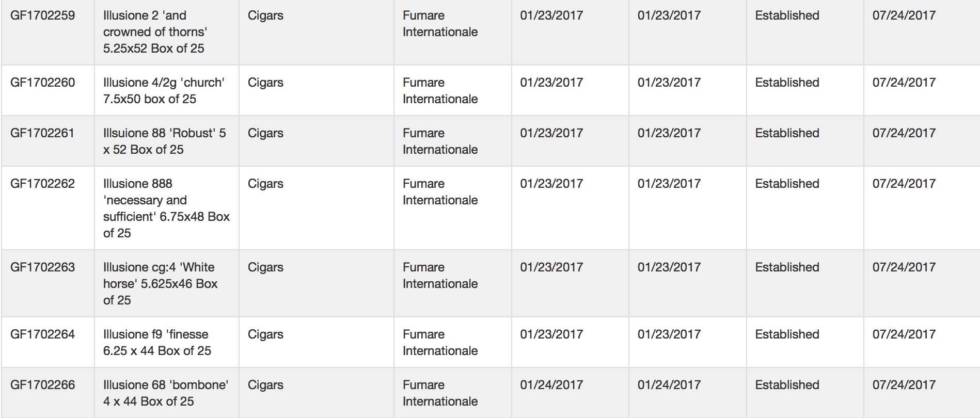The height and width of the screenshot is (418, 980).
Task: Select Fumare Internationale in the 'church' row
Action: click(x=440, y=91)
